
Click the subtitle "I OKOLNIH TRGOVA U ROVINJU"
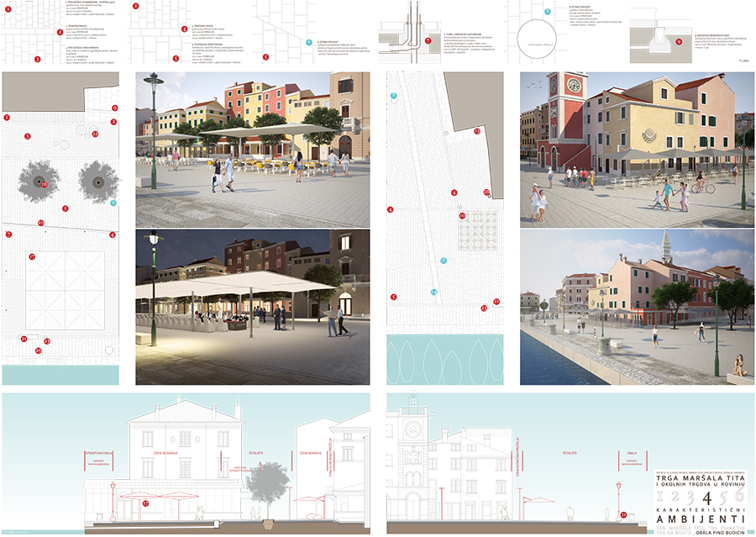coord(701,484)
